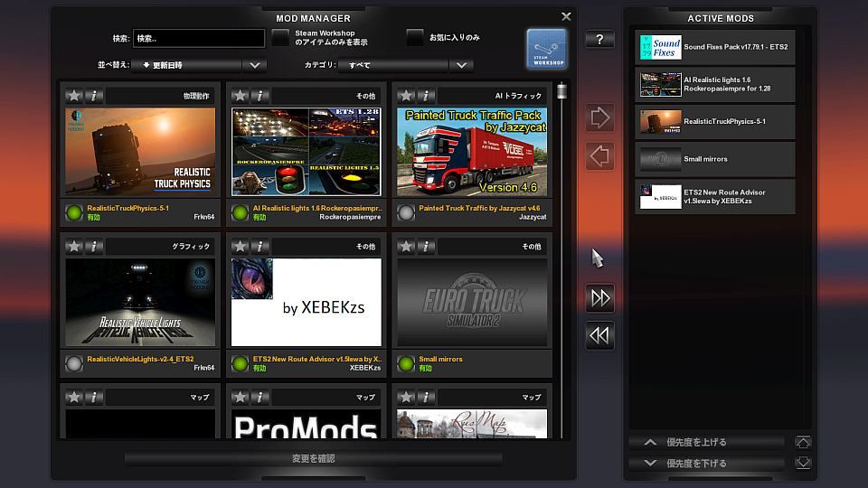This screenshot has height=488, width=868.
Task: Open the category filter dropdown
Action: (x=462, y=65)
